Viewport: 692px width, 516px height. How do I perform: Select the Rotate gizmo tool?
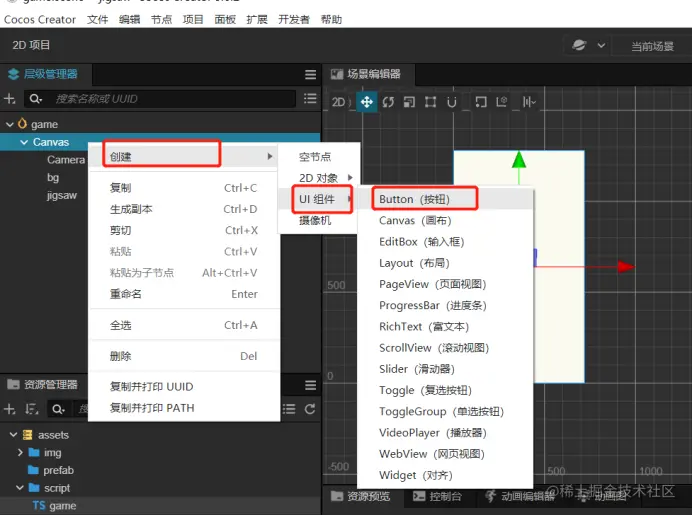tap(388, 102)
